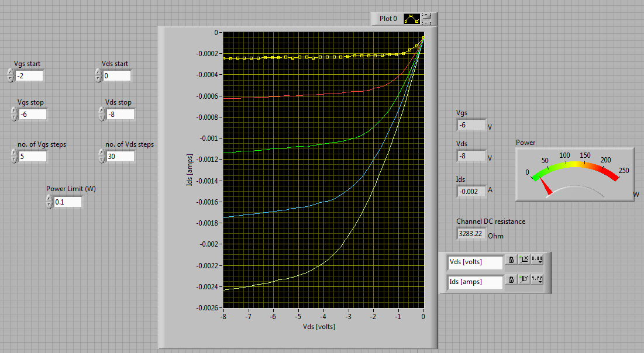Screen dimensions: 644x353
Task: Click the -8 X-axis tick label
Action: pos(223,317)
